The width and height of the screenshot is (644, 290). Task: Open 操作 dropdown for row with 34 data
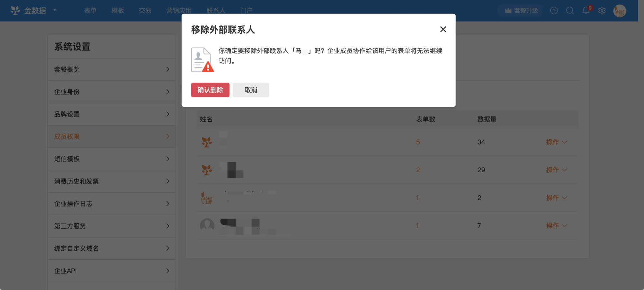[x=556, y=142]
